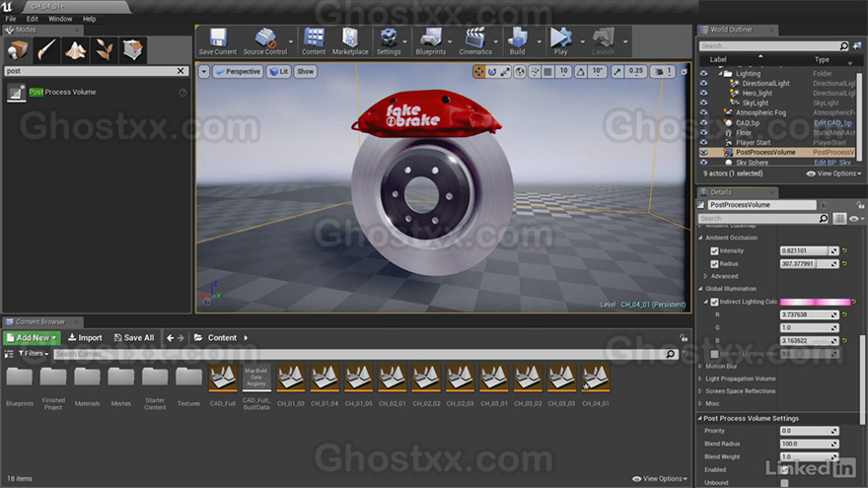868x488 pixels.
Task: Click the Perspective view button
Action: [238, 71]
